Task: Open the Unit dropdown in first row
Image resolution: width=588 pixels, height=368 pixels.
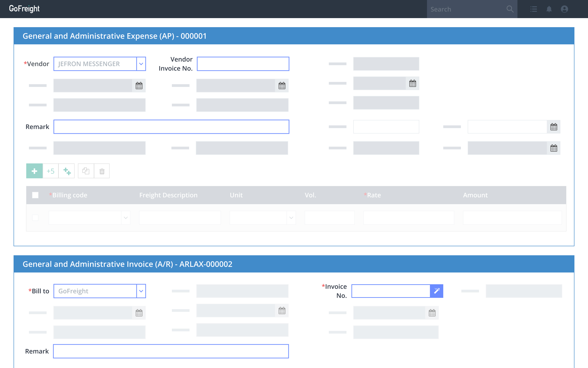Action: 291,217
